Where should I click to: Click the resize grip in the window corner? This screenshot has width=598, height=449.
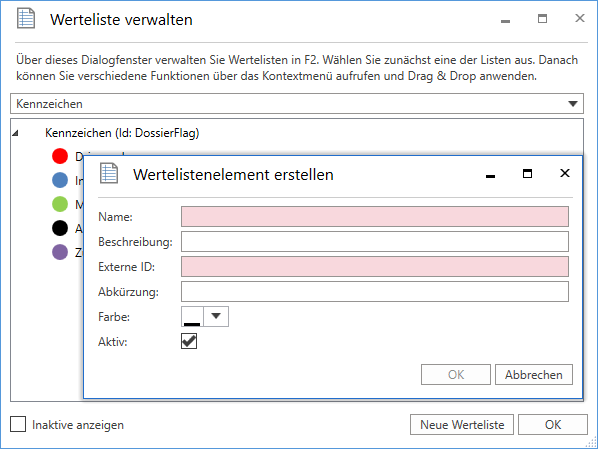(x=592, y=443)
